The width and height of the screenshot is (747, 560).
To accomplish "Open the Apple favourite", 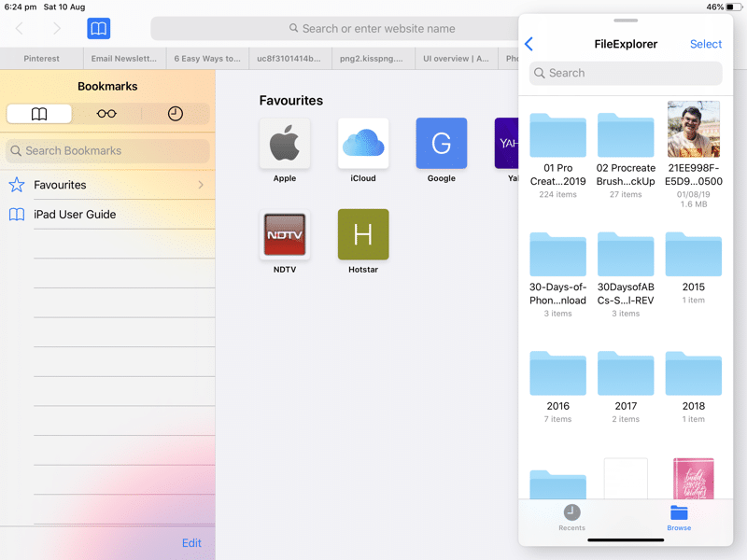I will (285, 142).
